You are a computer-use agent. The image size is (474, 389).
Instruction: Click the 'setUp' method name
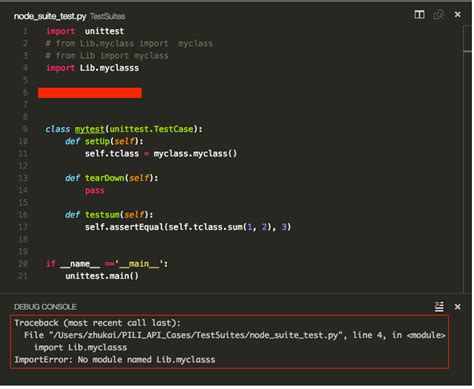97,141
